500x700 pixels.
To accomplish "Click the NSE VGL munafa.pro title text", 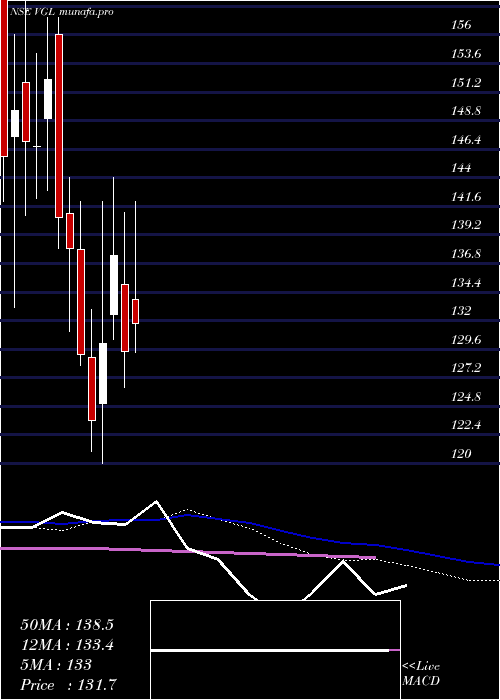I will tap(61, 12).
